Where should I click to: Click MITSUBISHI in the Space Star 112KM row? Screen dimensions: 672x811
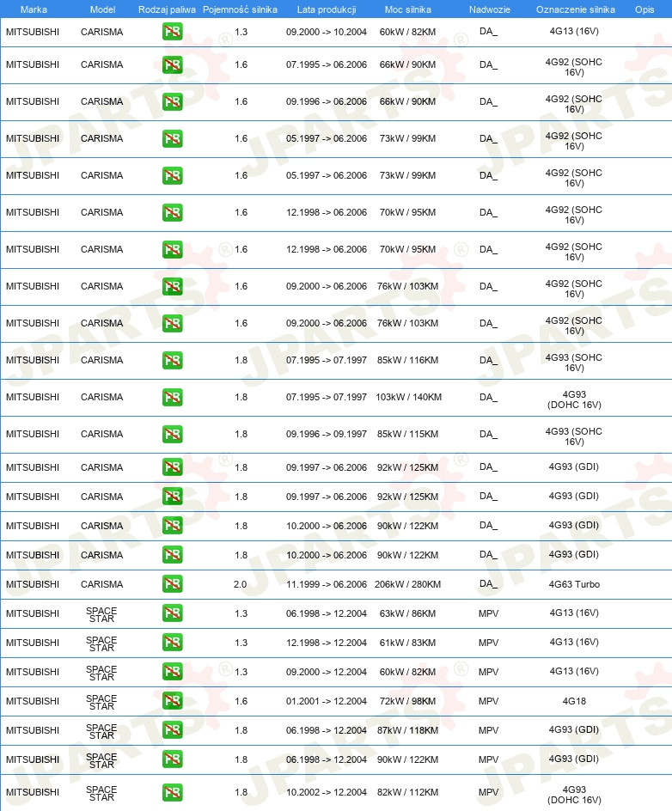point(33,792)
